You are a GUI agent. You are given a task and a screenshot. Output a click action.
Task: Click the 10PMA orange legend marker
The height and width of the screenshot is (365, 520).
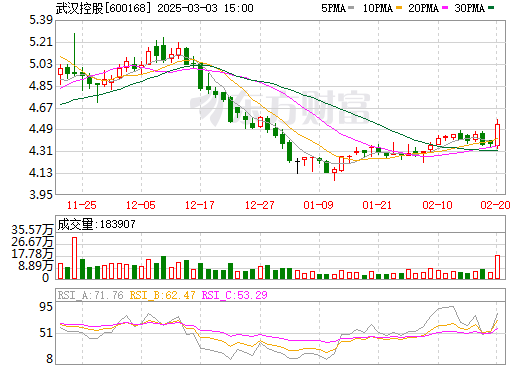(x=399, y=8)
